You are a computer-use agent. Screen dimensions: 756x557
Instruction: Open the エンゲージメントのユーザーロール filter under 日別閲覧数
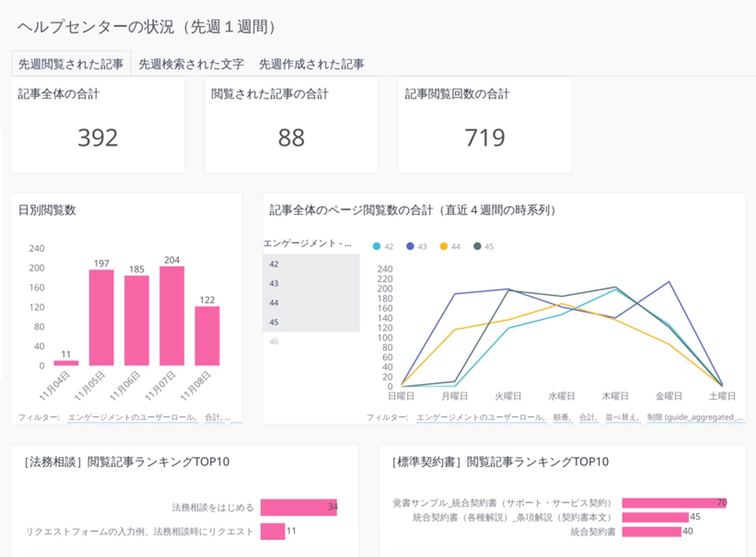(132, 417)
